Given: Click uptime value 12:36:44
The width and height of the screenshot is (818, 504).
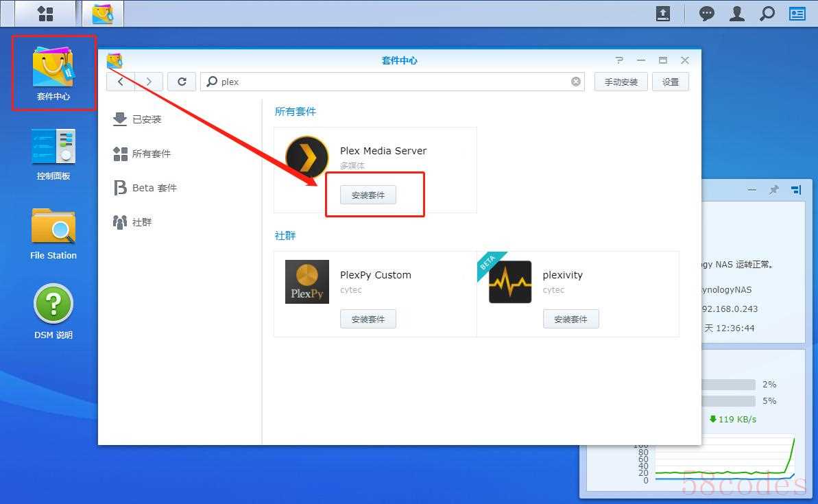Looking at the screenshot, I should [735, 328].
